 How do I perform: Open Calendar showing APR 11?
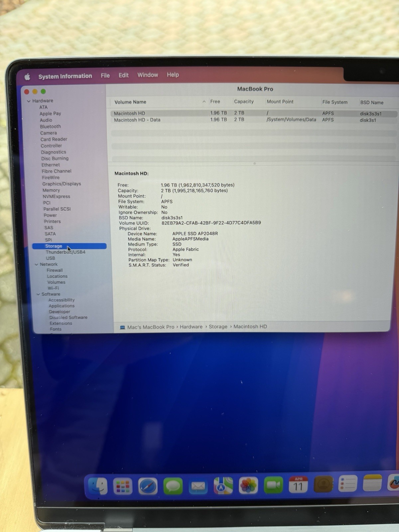point(298,485)
